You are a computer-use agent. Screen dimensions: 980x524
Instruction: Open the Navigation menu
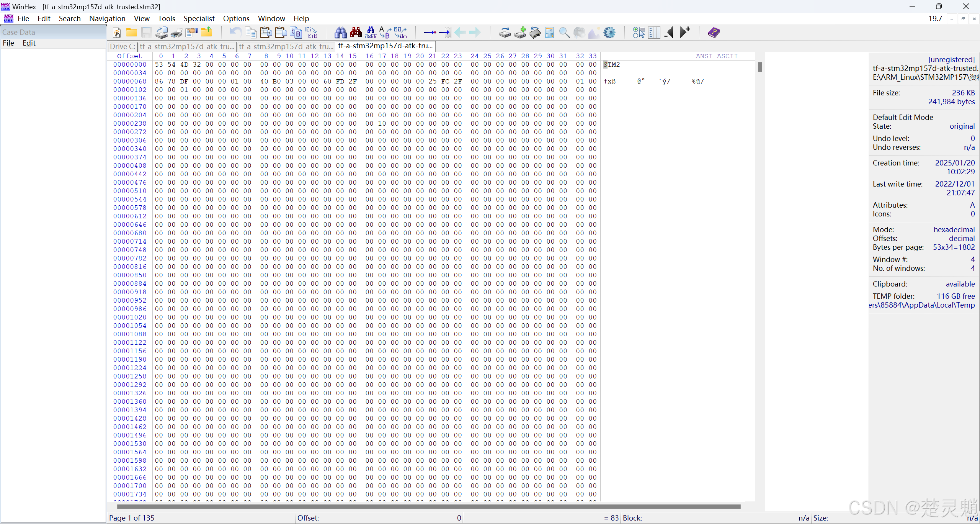click(107, 18)
